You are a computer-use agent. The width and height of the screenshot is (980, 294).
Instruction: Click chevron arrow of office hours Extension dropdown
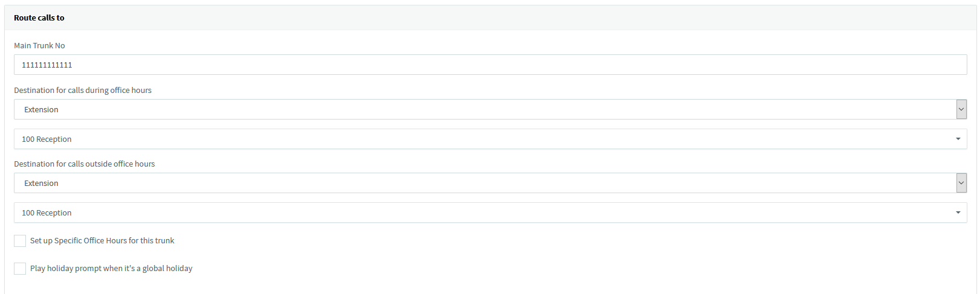(x=961, y=109)
